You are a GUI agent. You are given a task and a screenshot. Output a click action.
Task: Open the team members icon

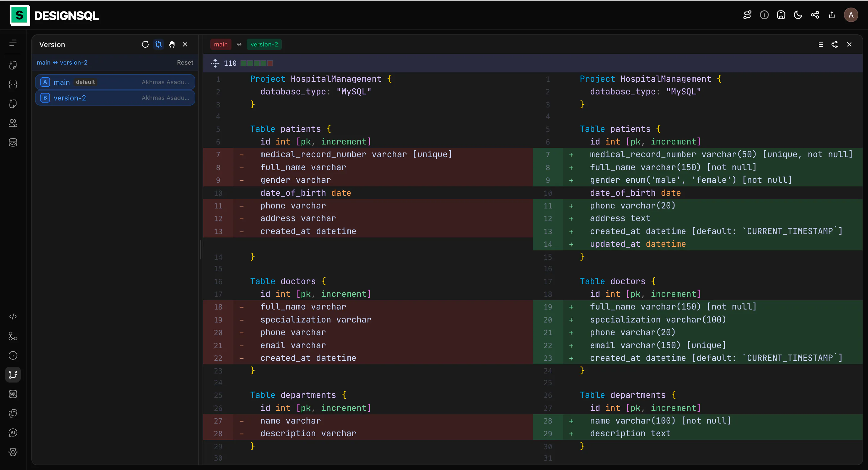[13, 123]
